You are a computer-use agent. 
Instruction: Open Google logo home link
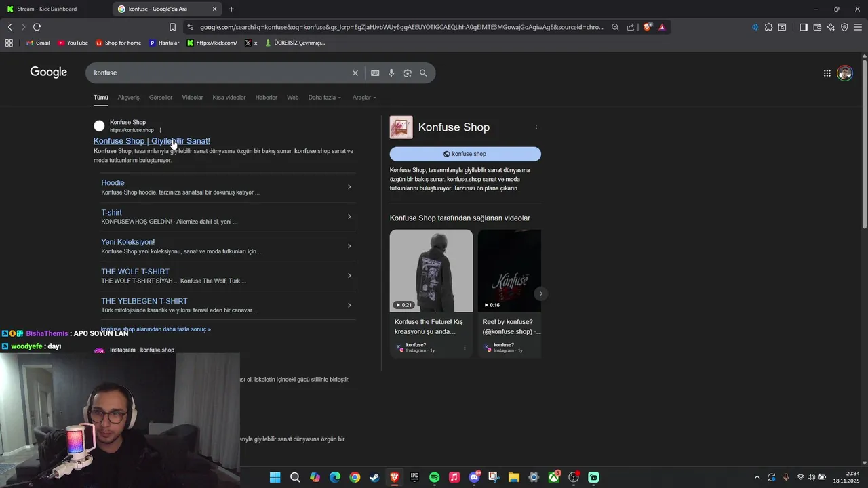point(49,73)
